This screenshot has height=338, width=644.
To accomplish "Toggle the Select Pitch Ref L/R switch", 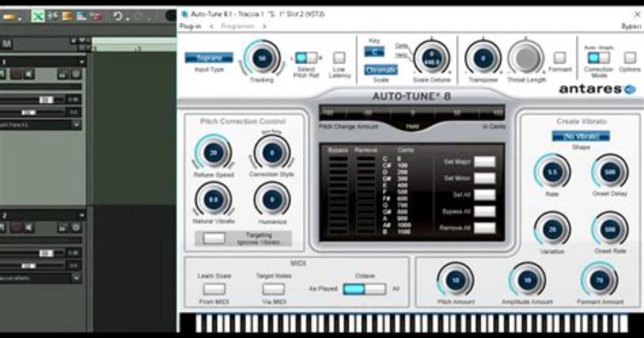I will pyautogui.click(x=306, y=58).
